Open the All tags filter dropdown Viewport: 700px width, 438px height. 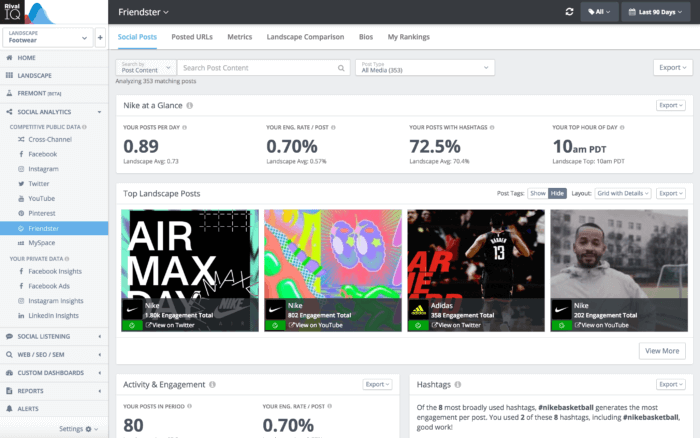click(x=599, y=12)
